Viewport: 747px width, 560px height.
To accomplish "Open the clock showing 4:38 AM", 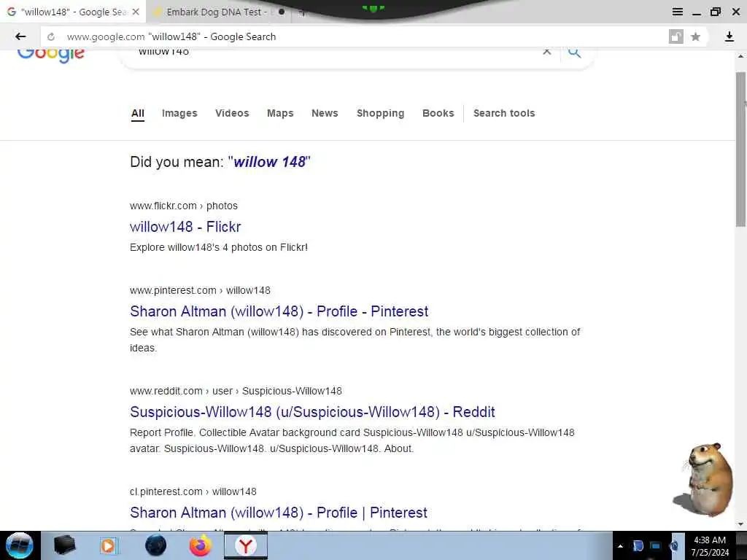I will click(710, 545).
